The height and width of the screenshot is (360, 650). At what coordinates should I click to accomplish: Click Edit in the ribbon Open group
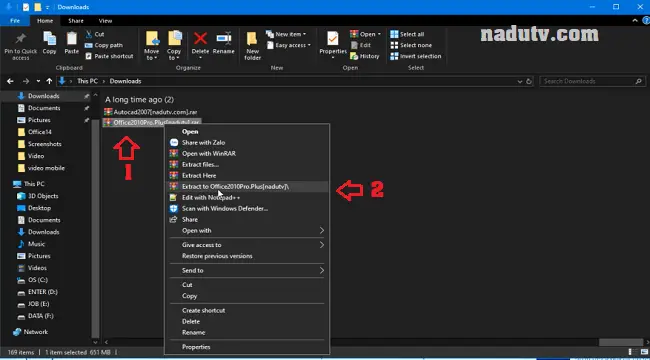coord(360,45)
